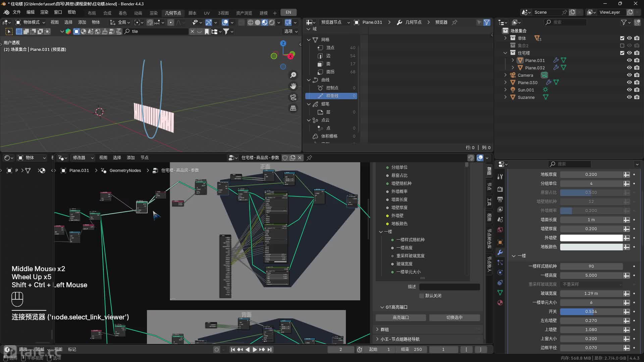644x362 pixels.
Task: Open the 编辑 menu
Action: tap(31, 12)
